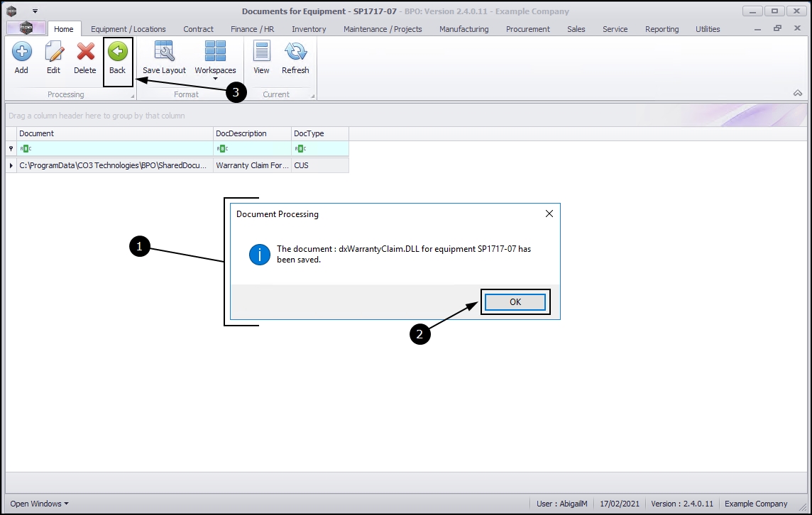
Task: Open the Maintenance / Projects tab
Action: [383, 29]
